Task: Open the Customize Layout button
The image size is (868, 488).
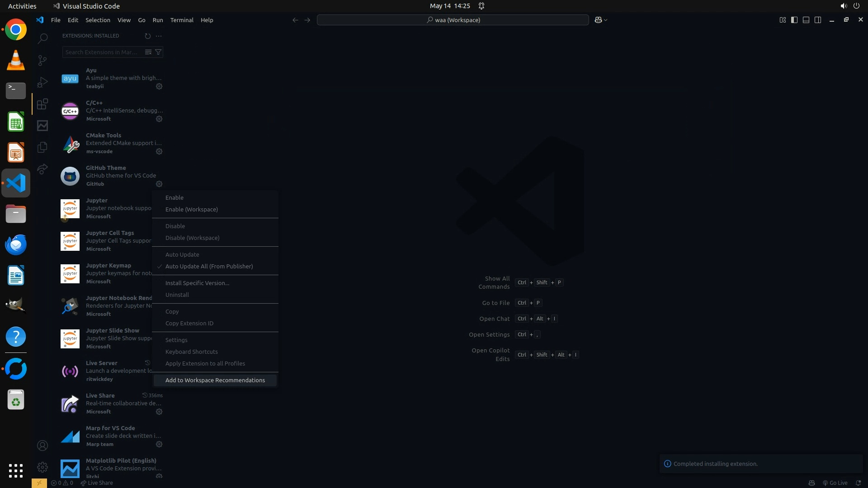Action: [783, 20]
